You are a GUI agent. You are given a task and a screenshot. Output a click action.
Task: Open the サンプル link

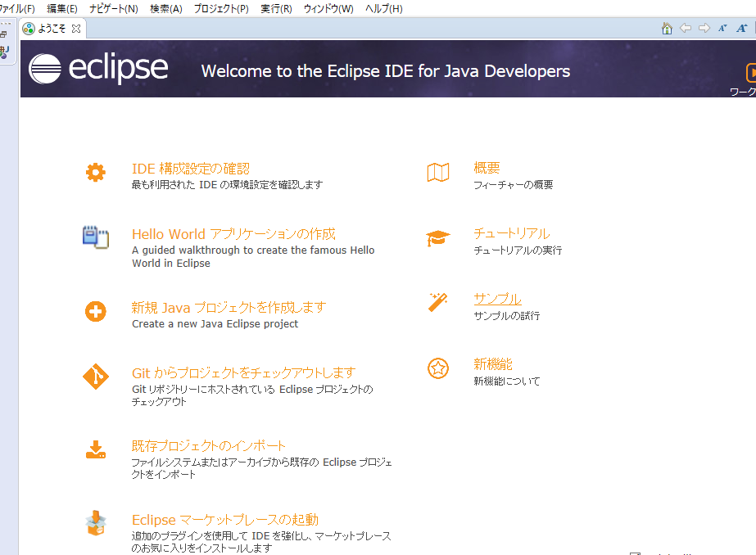(497, 299)
